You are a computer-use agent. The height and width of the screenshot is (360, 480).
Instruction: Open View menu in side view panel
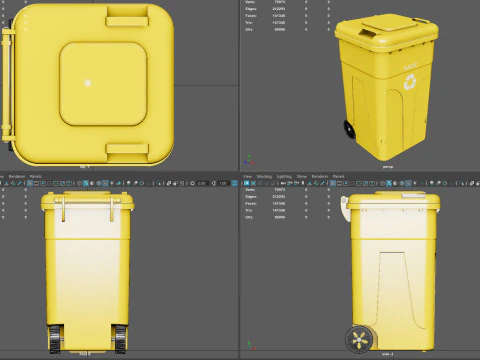pos(247,176)
